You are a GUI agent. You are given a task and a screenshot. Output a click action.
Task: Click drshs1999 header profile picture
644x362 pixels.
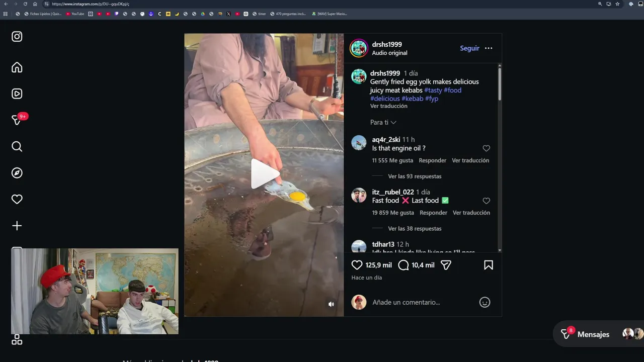point(359,48)
